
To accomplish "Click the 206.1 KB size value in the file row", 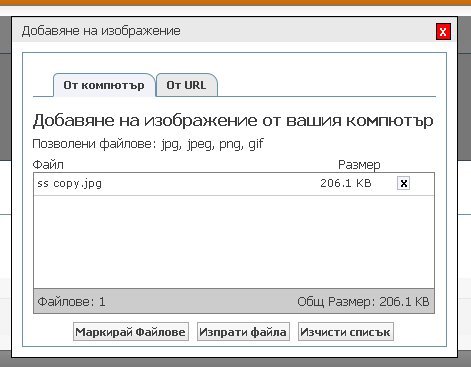I will click(346, 183).
